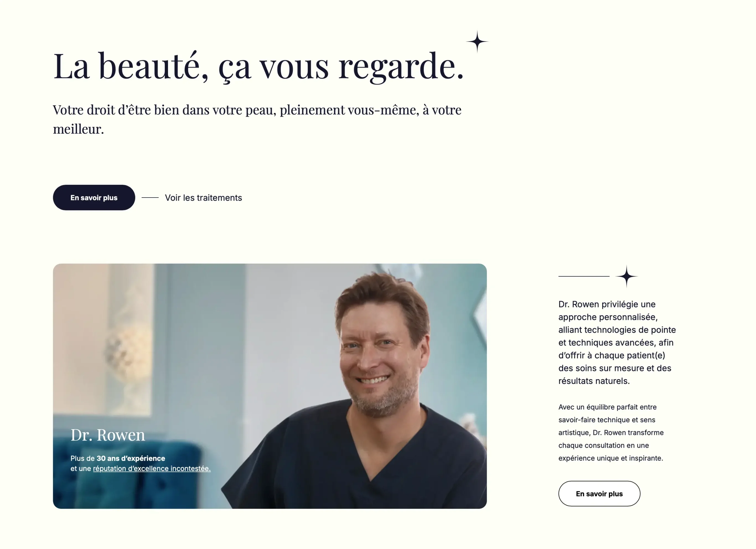Click the star icon beside the headline

pyautogui.click(x=477, y=42)
